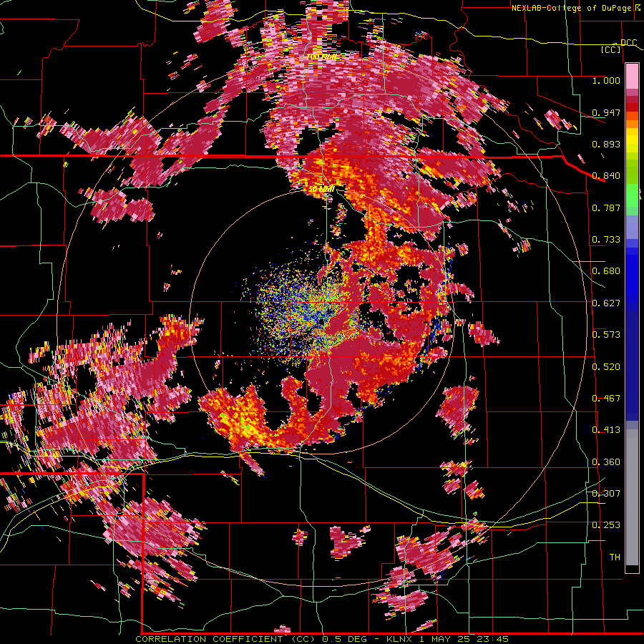Click the 1.000 legend value
This screenshot has height=644, width=644.
point(606,80)
